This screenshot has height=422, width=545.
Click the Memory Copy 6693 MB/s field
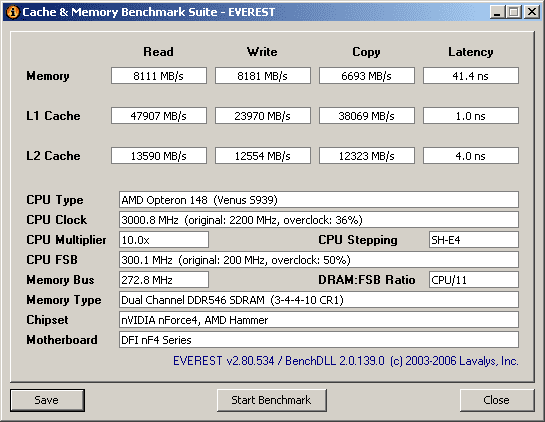pyautogui.click(x=367, y=76)
